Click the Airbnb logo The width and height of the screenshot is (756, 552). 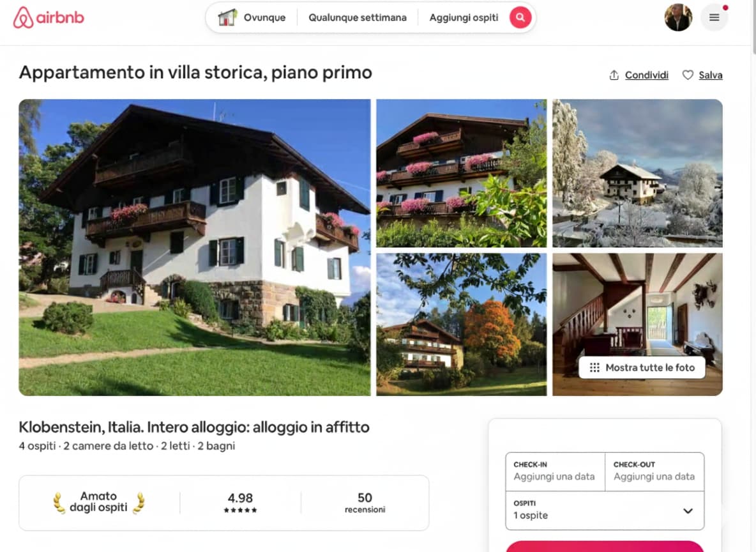(49, 18)
